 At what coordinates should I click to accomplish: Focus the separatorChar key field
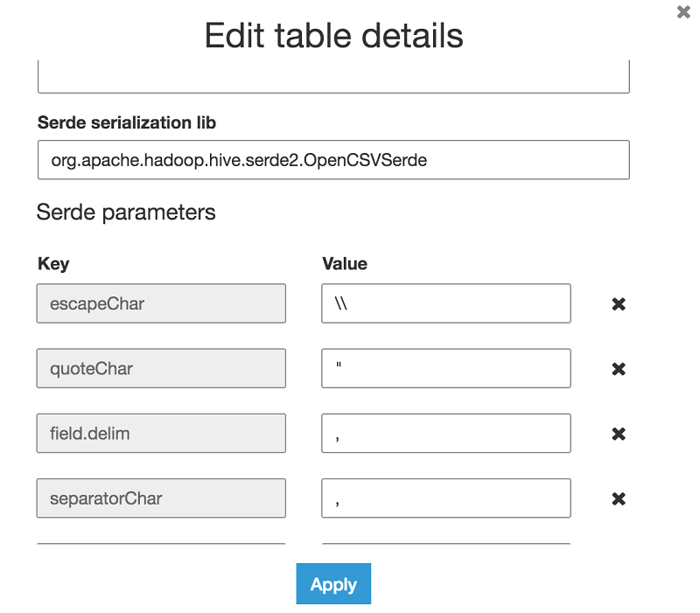point(161,498)
